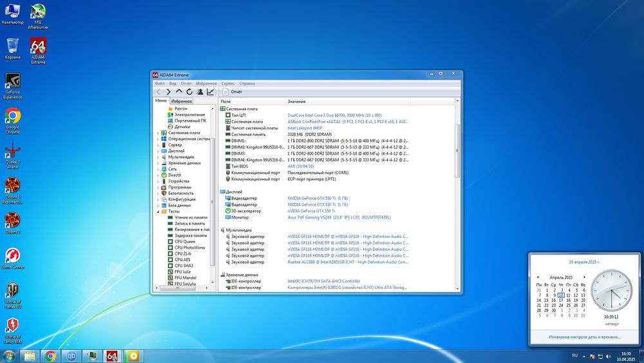This screenshot has width=644, height=363.
Task: Click Google Chrome in the taskbar
Action: click(50, 355)
